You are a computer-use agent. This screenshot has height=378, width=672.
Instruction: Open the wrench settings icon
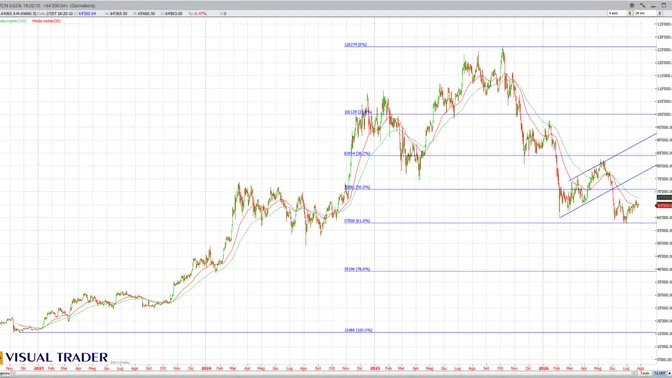(x=642, y=6)
